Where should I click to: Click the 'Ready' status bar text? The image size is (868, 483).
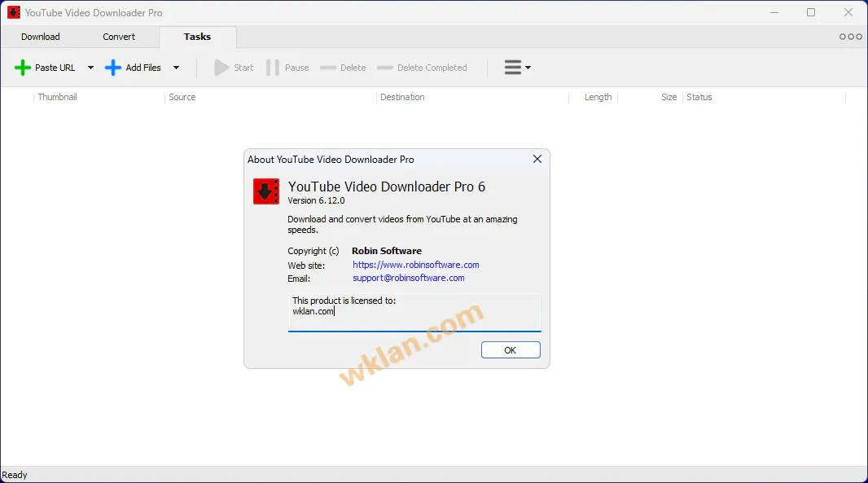point(15,475)
